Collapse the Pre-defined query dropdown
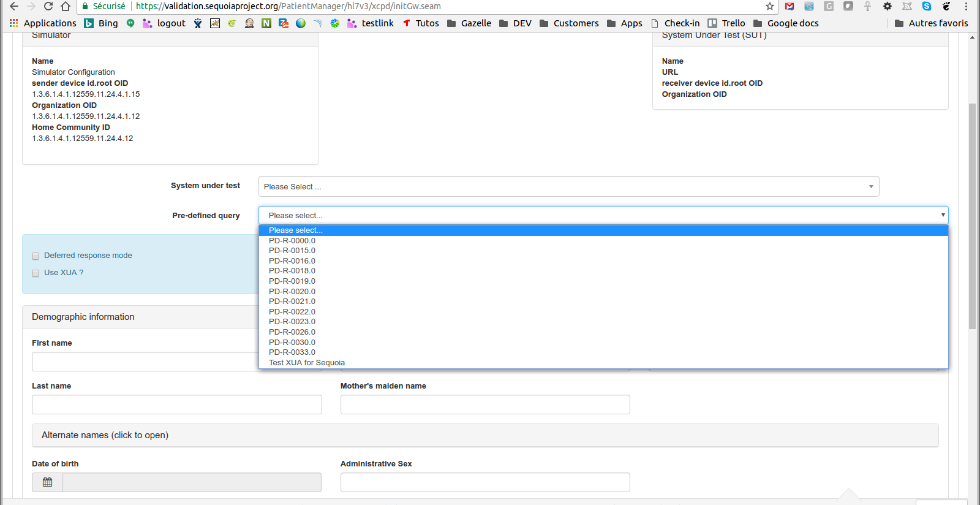This screenshot has height=505, width=980. click(x=603, y=215)
